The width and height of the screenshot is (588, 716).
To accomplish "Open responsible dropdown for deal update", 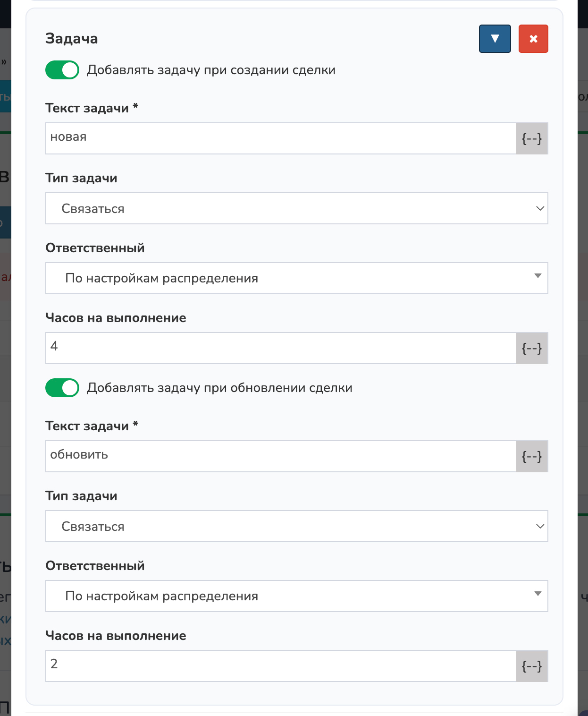I will point(296,596).
